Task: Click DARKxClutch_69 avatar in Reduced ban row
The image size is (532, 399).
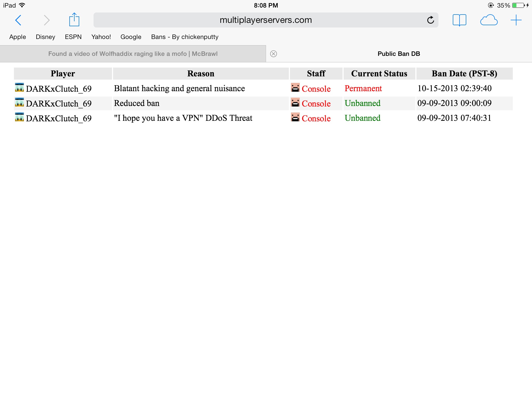Action: coord(19,102)
